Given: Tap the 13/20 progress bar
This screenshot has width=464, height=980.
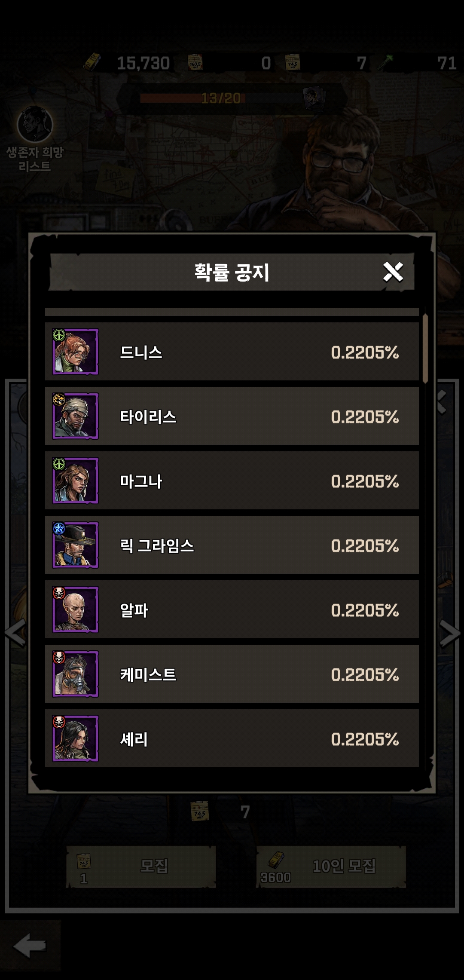Looking at the screenshot, I should point(221,98).
